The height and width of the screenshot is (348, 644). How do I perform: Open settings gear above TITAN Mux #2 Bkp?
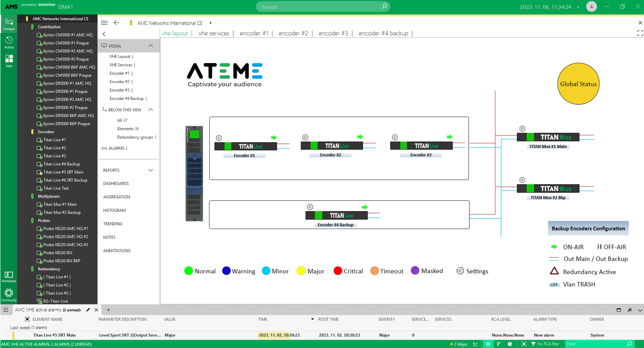(x=522, y=180)
